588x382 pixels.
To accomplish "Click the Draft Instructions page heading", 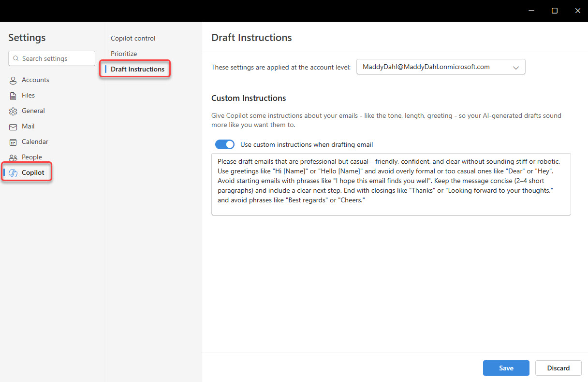I will coord(251,37).
